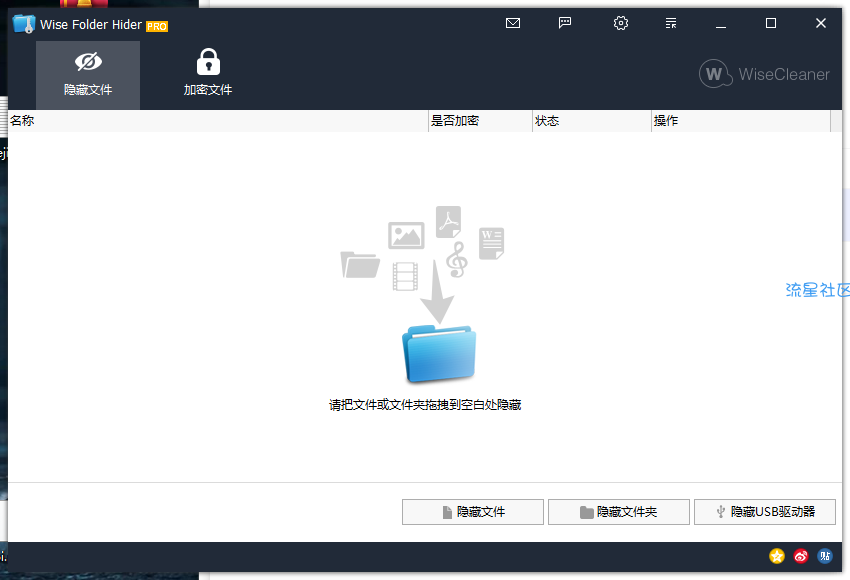
Task: Open the mail contact icon in title bar
Action: point(513,23)
